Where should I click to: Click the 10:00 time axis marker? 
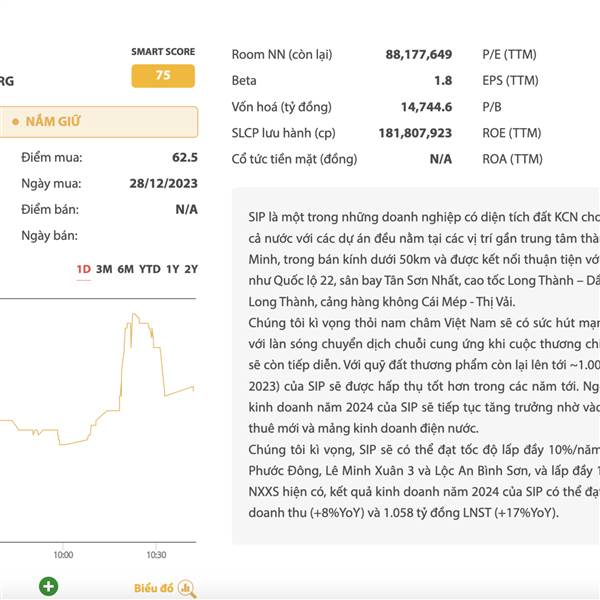click(x=63, y=554)
